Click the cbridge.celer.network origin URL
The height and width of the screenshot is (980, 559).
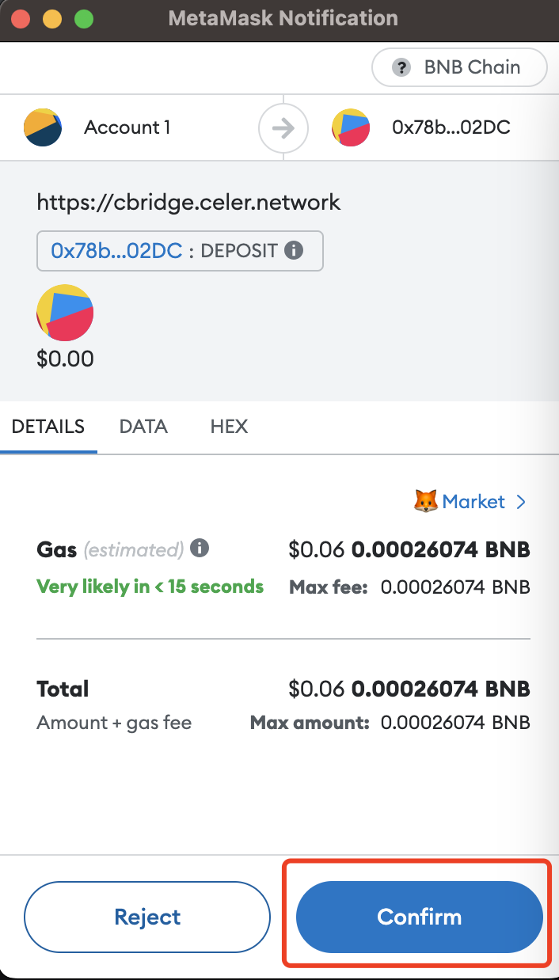[188, 202]
